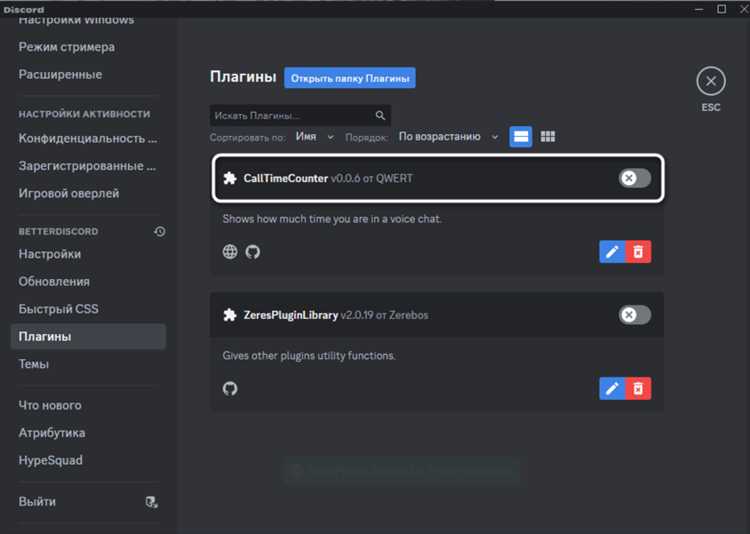Viewport: 750px width, 534px height.
Task: Open HypeSquad settings
Action: coord(50,460)
